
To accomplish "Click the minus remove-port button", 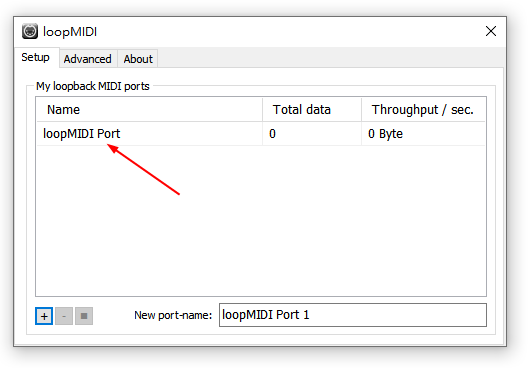I will [64, 316].
